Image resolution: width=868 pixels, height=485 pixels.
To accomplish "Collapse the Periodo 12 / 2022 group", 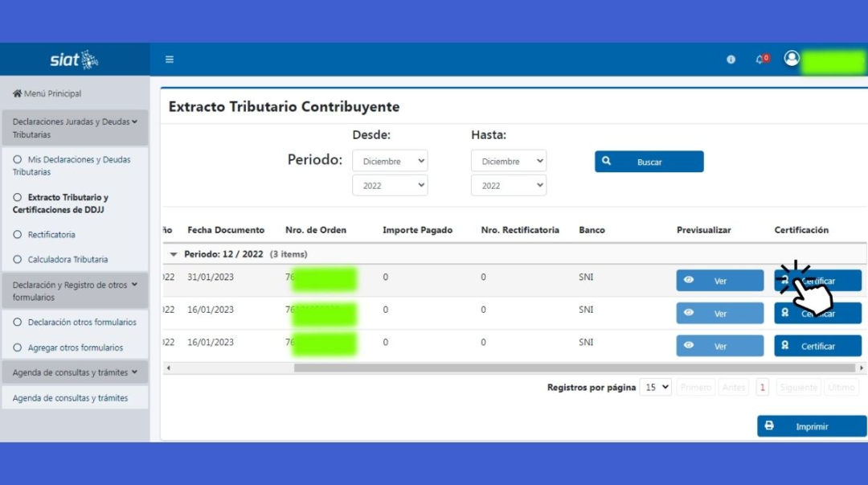I will click(x=174, y=254).
